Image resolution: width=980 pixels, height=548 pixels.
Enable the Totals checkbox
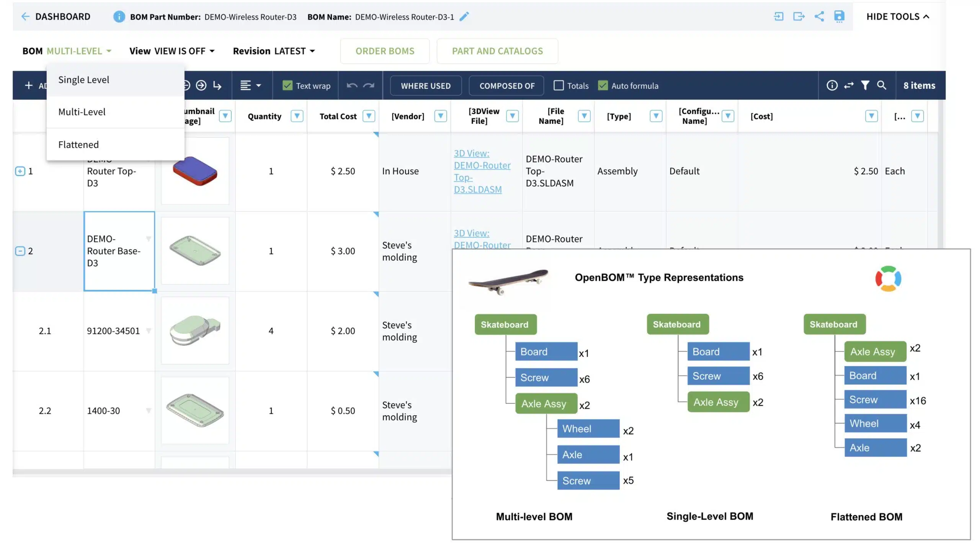tap(558, 85)
